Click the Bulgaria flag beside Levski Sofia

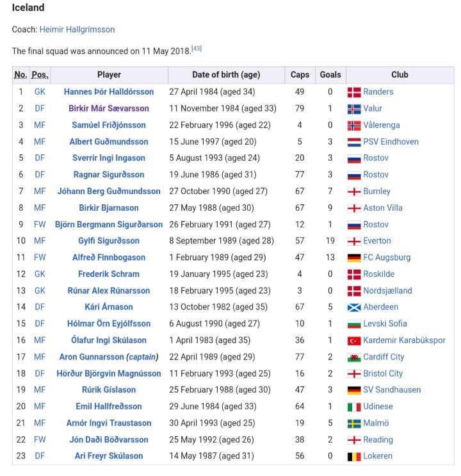pos(354,324)
